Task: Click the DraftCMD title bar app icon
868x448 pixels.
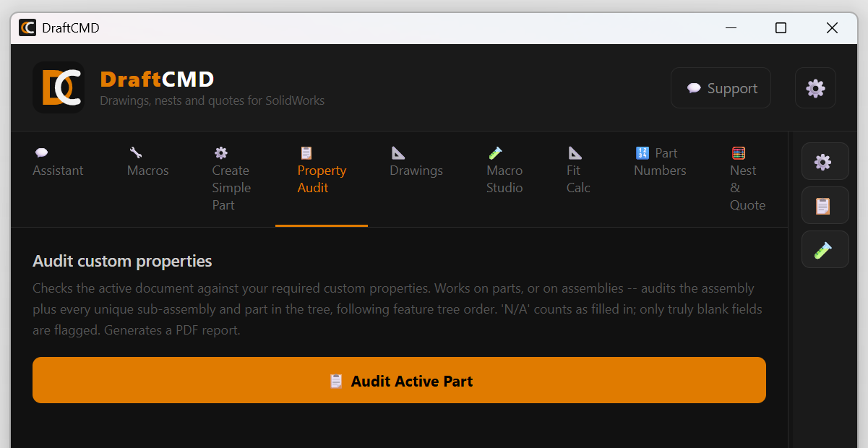Action: tap(27, 28)
